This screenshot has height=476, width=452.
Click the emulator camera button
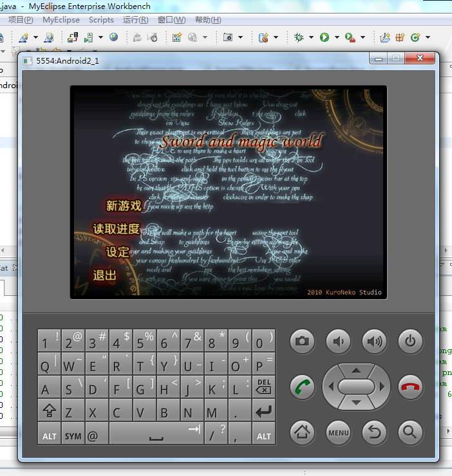pos(302,341)
